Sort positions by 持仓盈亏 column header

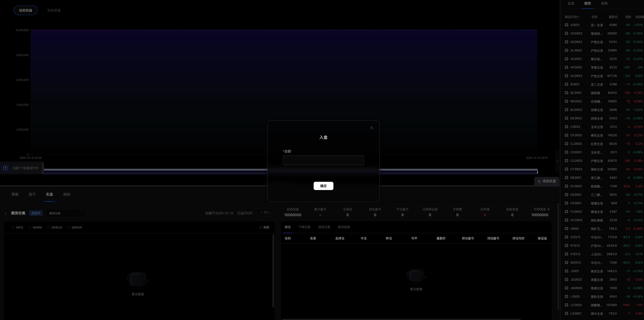point(468,238)
